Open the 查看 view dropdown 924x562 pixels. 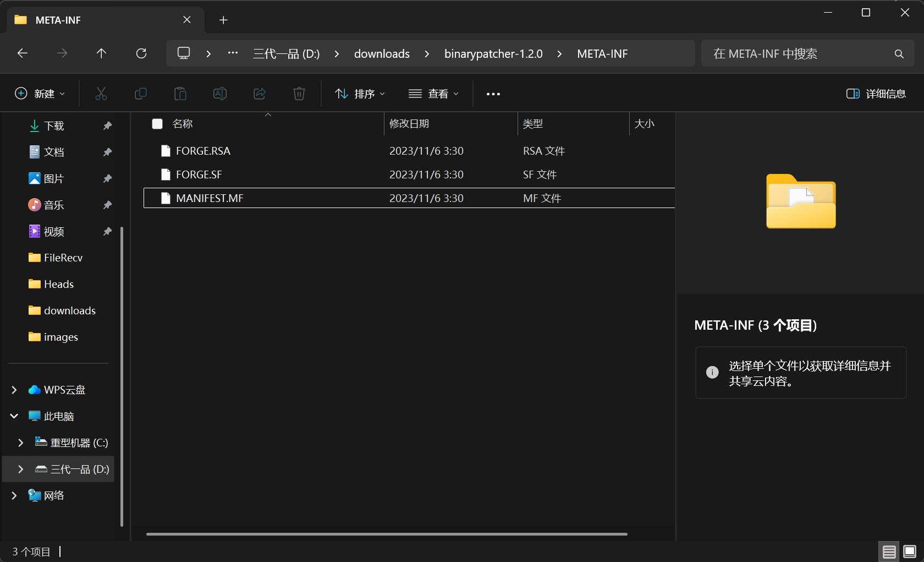click(x=433, y=94)
